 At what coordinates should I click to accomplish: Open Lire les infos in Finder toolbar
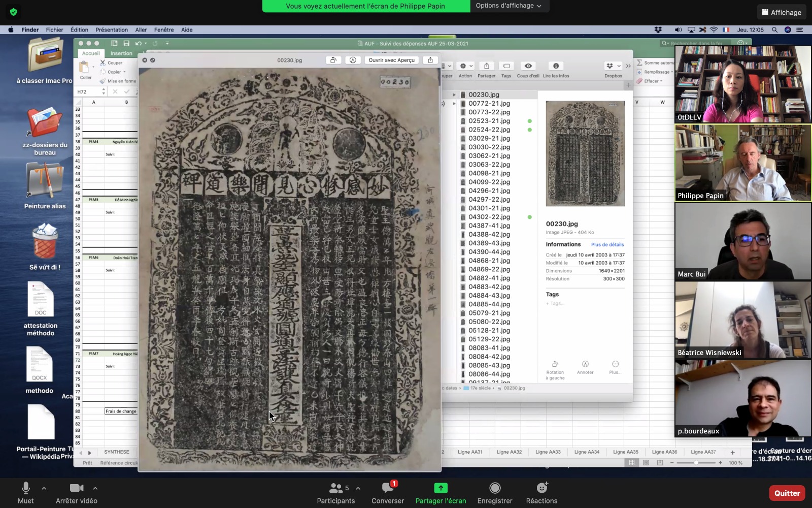556,66
